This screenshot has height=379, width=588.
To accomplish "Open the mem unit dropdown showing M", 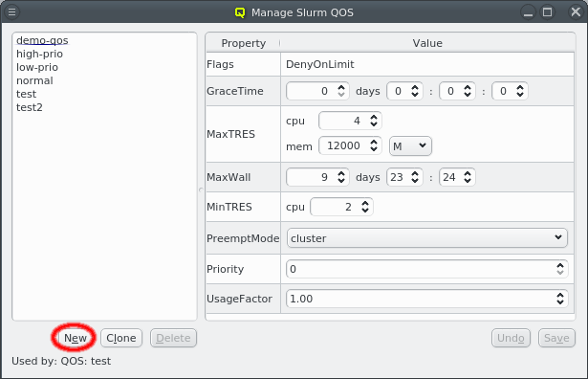I will pyautogui.click(x=410, y=146).
